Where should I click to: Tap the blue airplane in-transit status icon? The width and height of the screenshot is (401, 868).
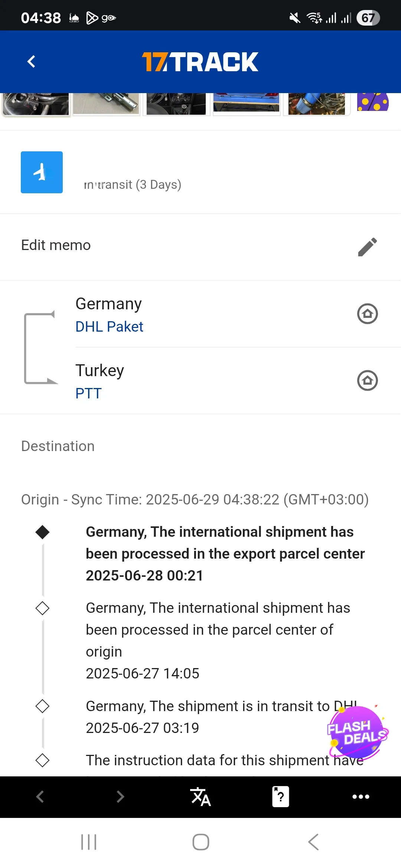point(42,172)
